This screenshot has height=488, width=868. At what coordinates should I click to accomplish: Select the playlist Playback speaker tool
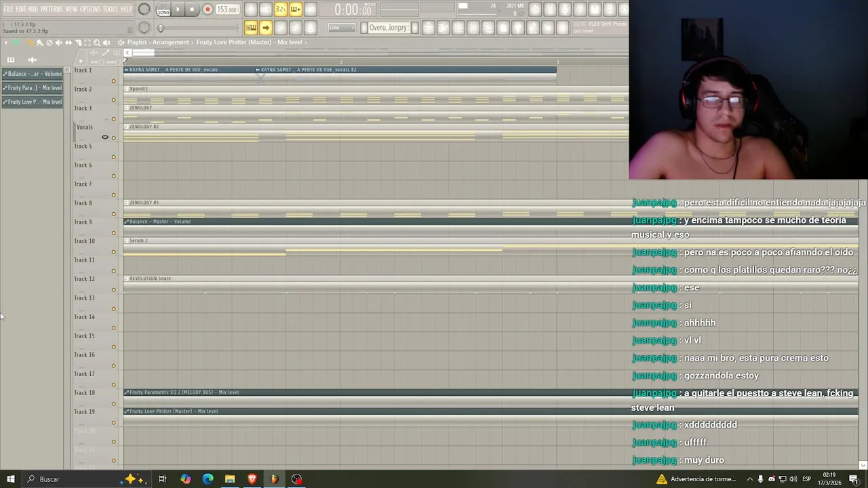click(x=106, y=43)
